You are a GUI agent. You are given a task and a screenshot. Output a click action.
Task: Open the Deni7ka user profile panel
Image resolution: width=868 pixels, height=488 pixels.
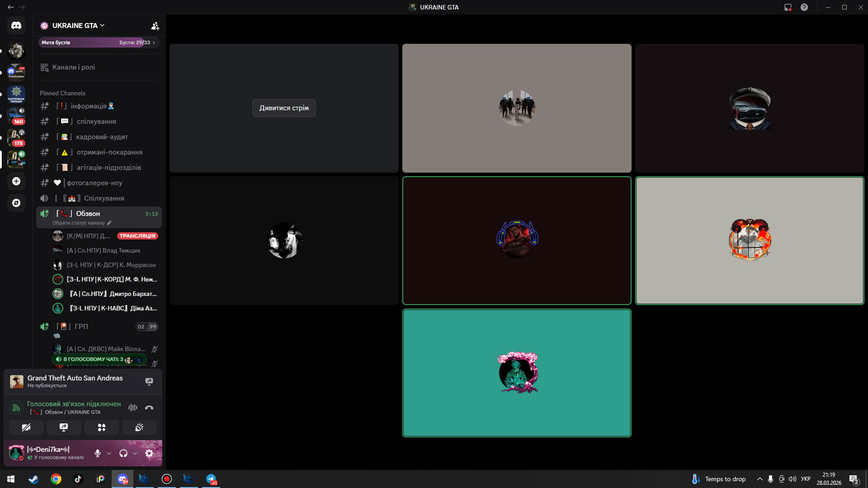(x=47, y=453)
